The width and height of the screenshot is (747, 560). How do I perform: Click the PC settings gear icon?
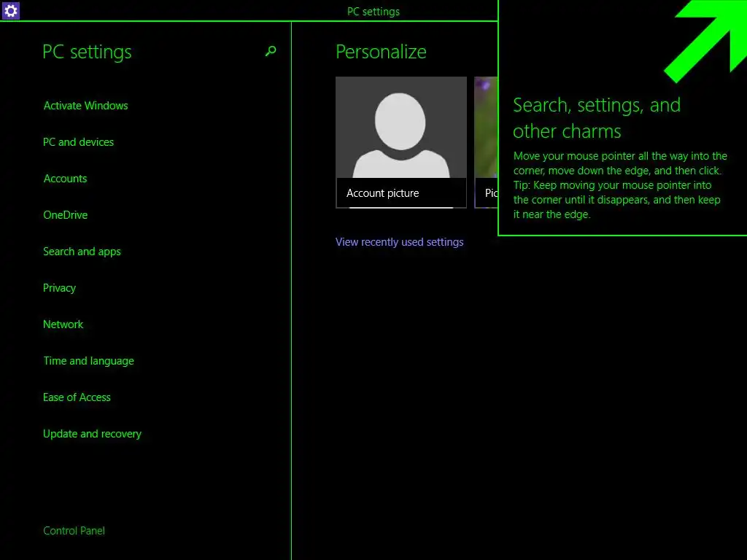10,10
